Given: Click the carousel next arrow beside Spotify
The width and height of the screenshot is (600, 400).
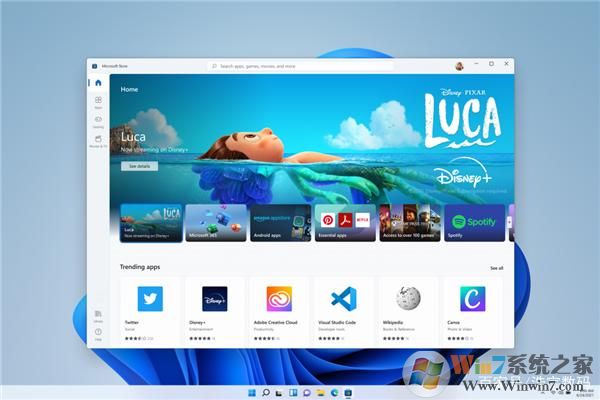Looking at the screenshot, I should click(509, 222).
